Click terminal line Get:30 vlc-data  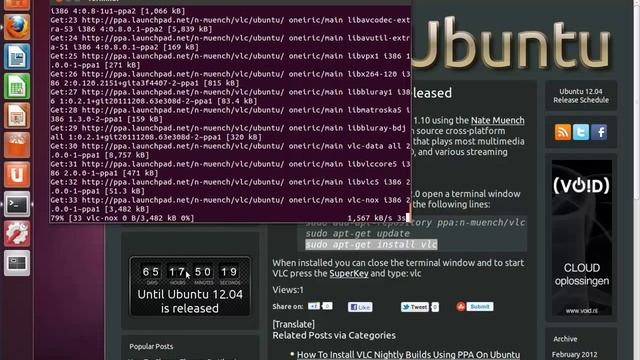tap(230, 151)
